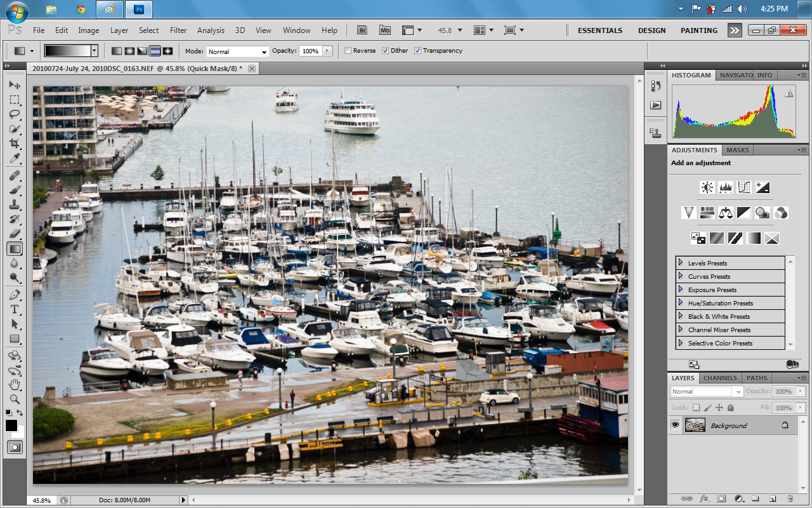Select the Brush tool
The image size is (812, 508).
(15, 190)
